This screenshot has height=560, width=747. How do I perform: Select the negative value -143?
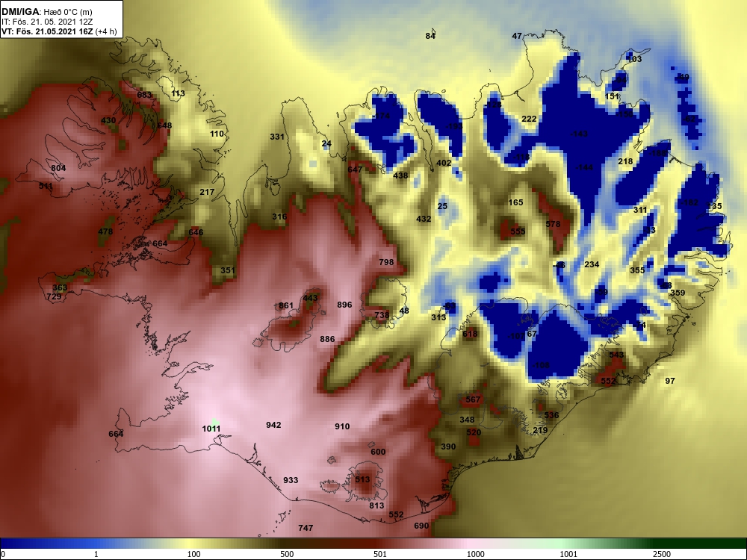click(x=579, y=134)
